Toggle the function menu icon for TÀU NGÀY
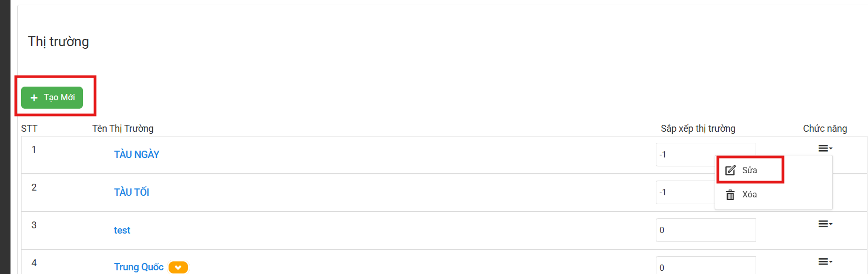This screenshot has width=868, height=274. point(825,149)
